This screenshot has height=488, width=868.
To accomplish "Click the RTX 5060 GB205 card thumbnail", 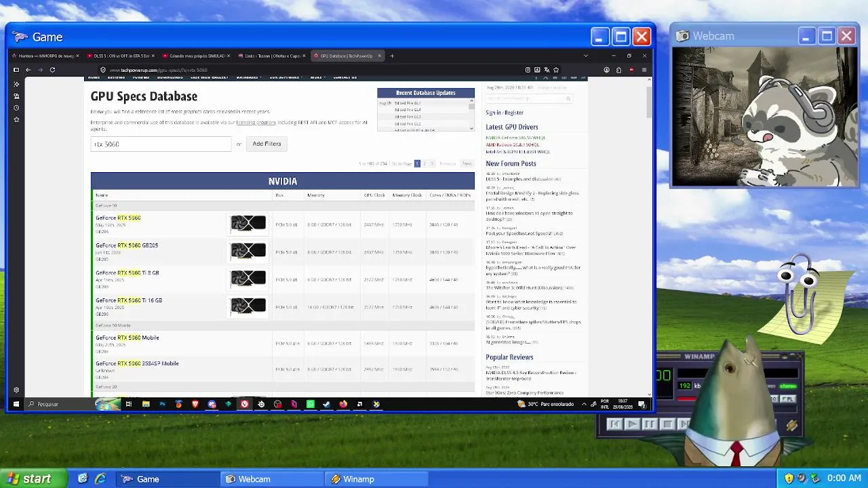I will (248, 251).
